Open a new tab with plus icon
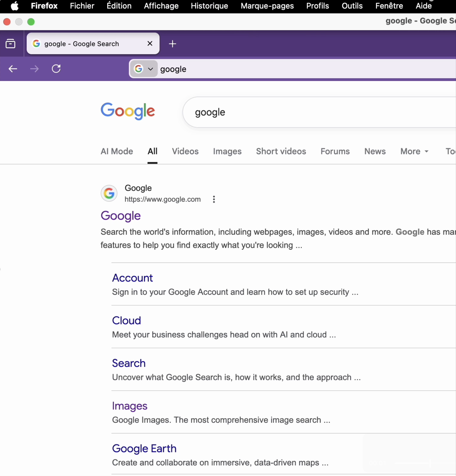 coord(173,44)
